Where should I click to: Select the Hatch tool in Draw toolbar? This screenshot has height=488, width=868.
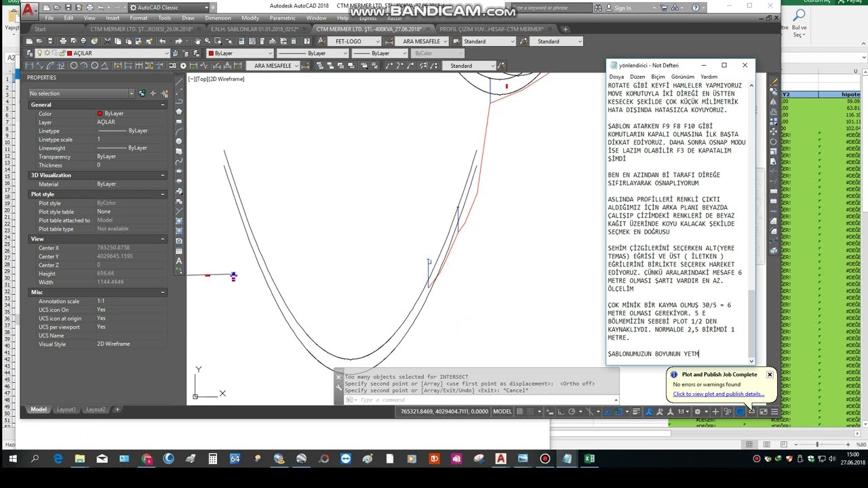(178, 221)
